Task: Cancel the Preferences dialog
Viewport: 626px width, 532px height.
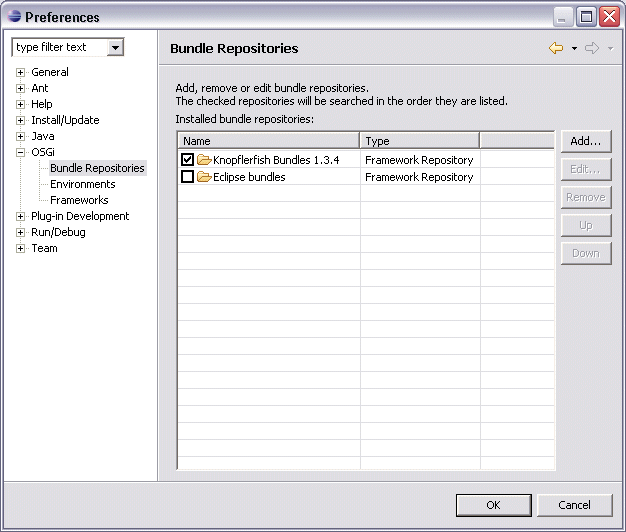Action: pyautogui.click(x=574, y=505)
